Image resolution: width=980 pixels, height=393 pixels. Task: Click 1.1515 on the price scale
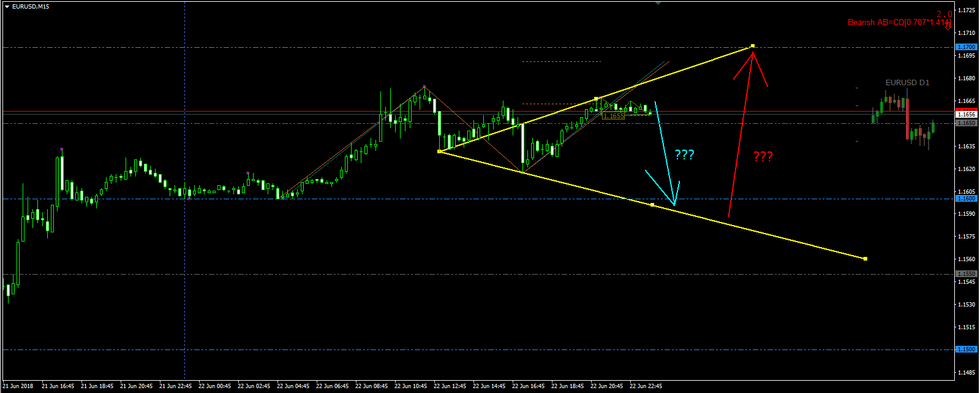[967, 327]
